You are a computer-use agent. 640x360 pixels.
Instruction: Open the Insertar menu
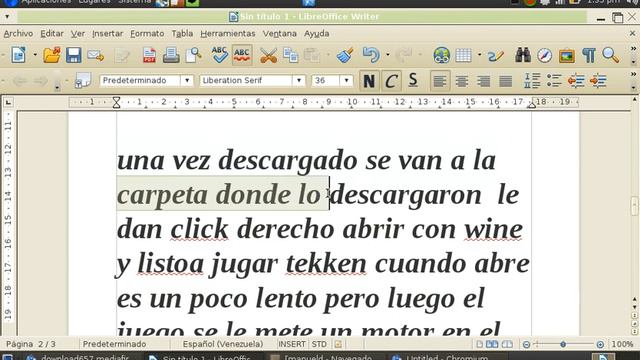(107, 33)
